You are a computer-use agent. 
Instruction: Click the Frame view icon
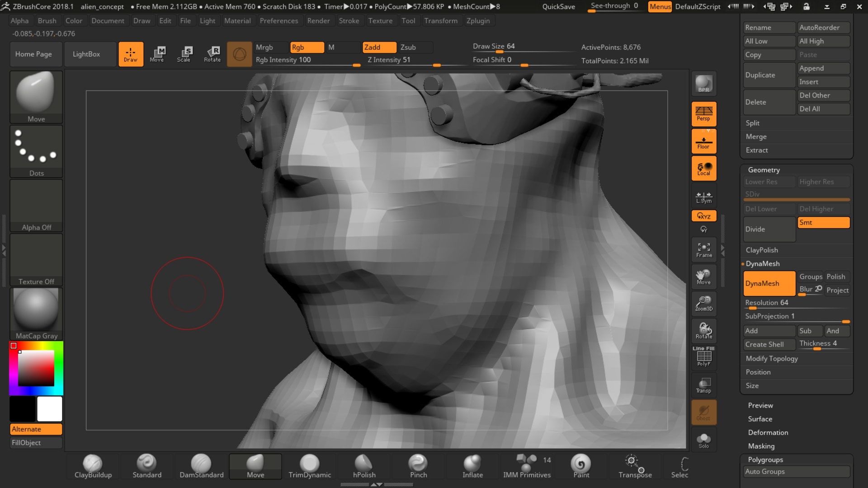tap(704, 250)
